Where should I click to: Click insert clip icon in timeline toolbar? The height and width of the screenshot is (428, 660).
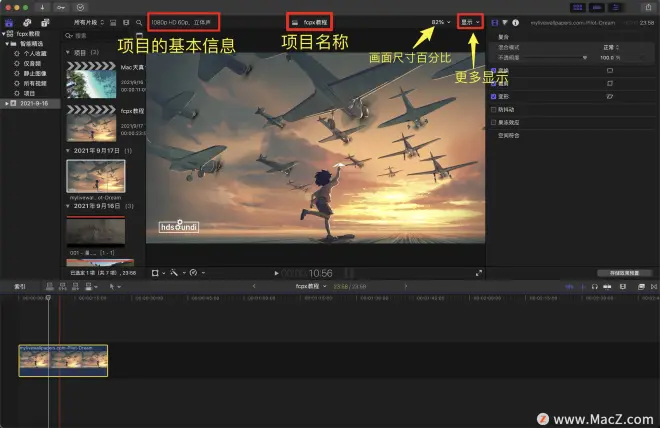[x=63, y=287]
